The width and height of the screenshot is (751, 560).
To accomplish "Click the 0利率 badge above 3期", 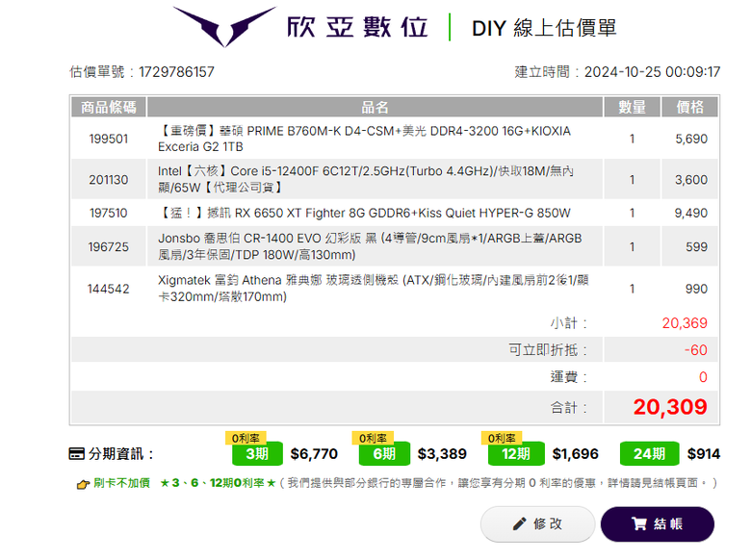I will pos(246,438).
